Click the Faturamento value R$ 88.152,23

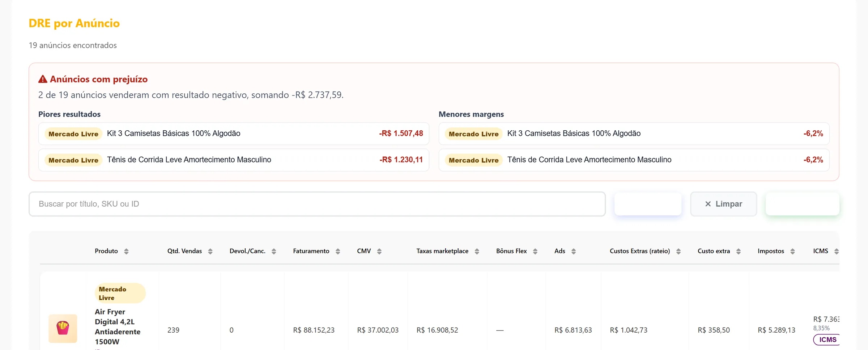314,330
